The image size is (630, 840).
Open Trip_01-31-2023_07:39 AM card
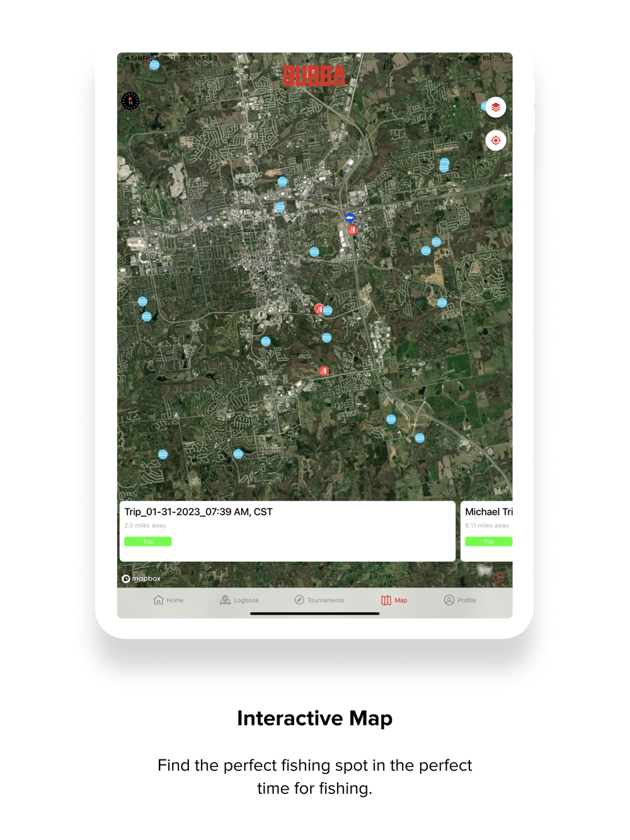[287, 531]
